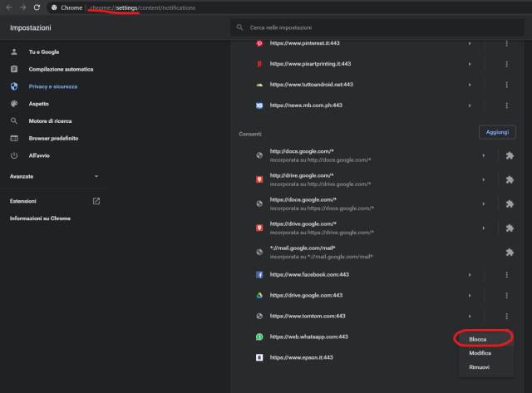Choose Blocca from context menu
This screenshot has height=393, width=532.
point(478,339)
